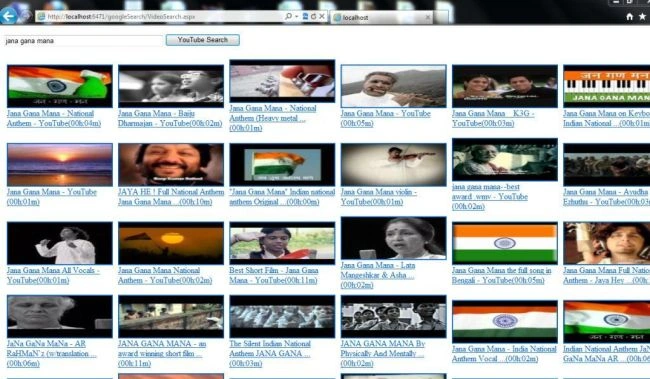Open the Favorites star icon
This screenshot has width=650, height=379.
[643, 16]
